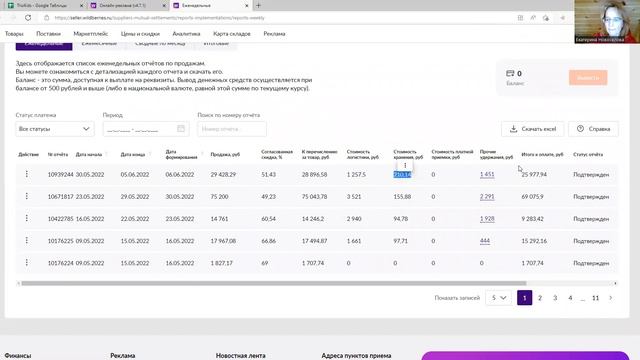This screenshot has width=640, height=360.
Task: Open a new browser tab with plus icon
Action: pyautogui.click(x=258, y=5)
